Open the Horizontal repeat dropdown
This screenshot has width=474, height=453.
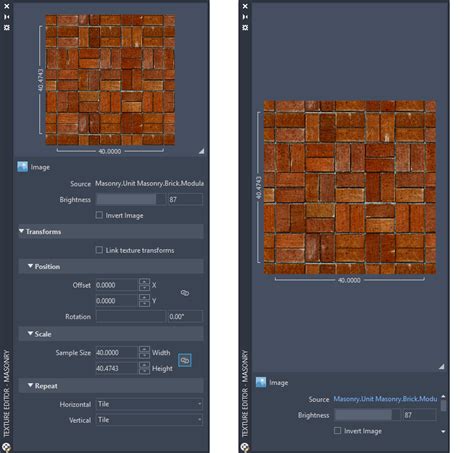click(149, 404)
